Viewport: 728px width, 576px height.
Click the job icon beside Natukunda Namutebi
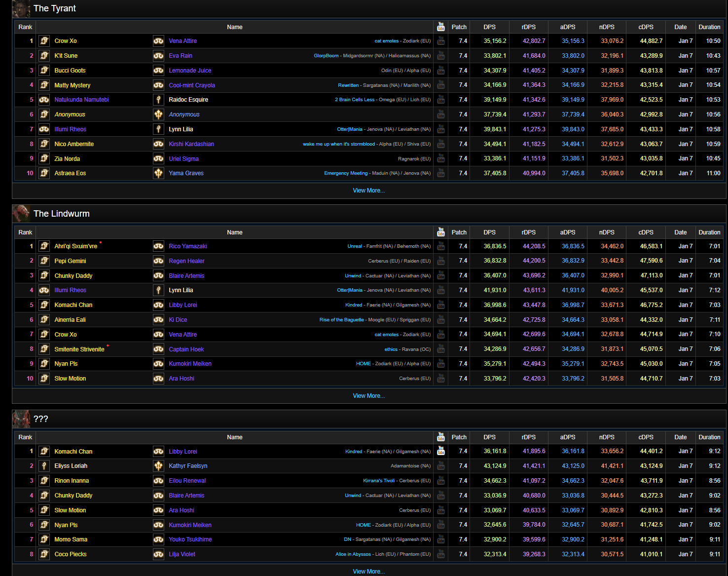[x=44, y=100]
